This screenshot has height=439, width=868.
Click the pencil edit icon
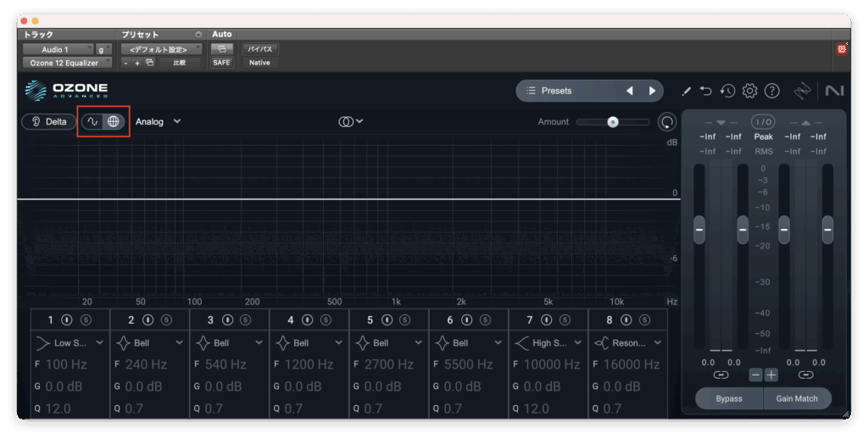coord(686,91)
